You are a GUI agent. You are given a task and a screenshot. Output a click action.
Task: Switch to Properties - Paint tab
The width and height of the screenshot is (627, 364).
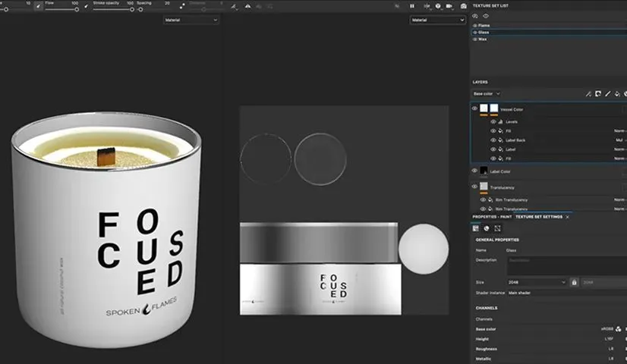click(x=492, y=217)
